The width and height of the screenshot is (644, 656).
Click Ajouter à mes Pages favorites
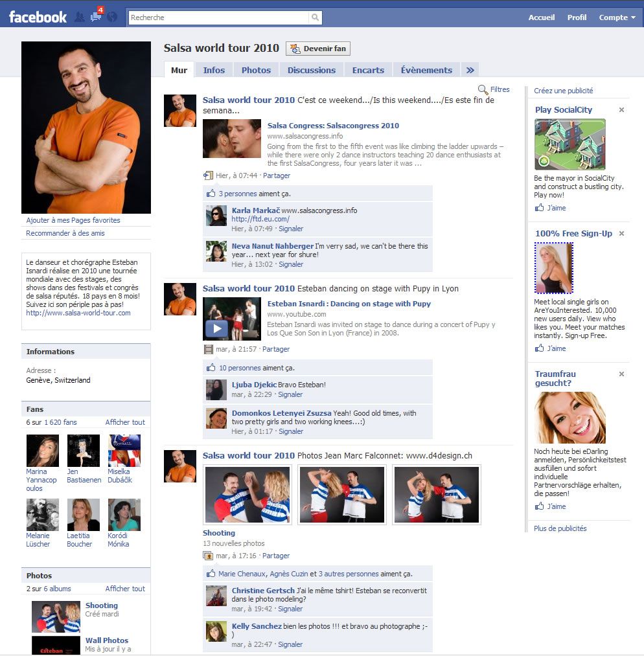pos(73,220)
